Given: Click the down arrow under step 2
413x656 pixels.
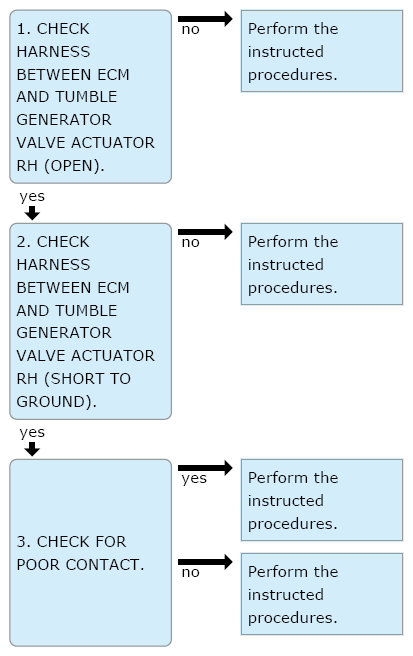Looking at the screenshot, I should click(x=32, y=449).
